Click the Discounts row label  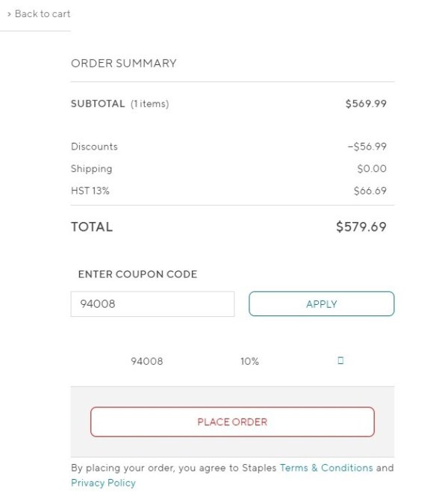pyautogui.click(x=94, y=146)
